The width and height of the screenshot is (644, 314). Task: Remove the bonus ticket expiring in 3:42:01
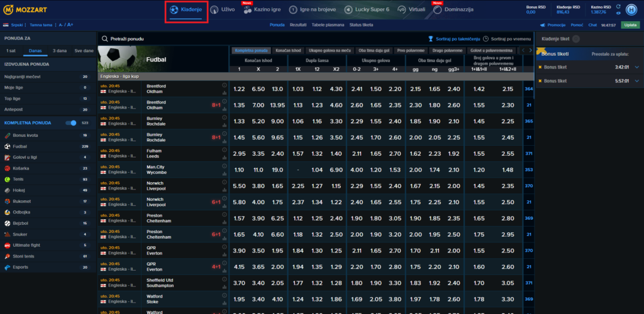[540, 67]
